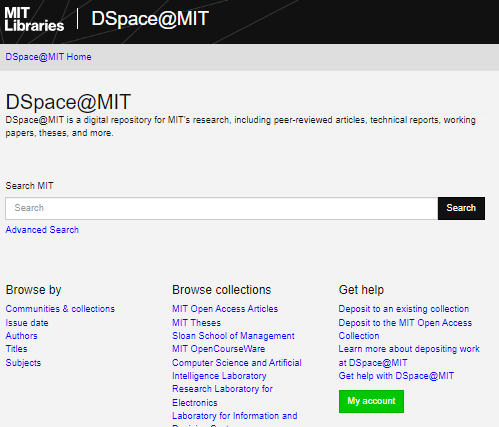Open Research Laboratory for Electronics collection

point(222,396)
